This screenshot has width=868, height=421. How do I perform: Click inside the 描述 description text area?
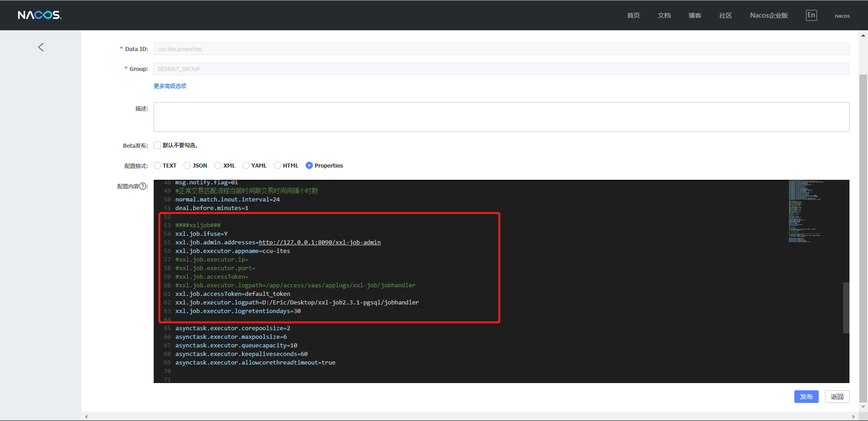501,117
